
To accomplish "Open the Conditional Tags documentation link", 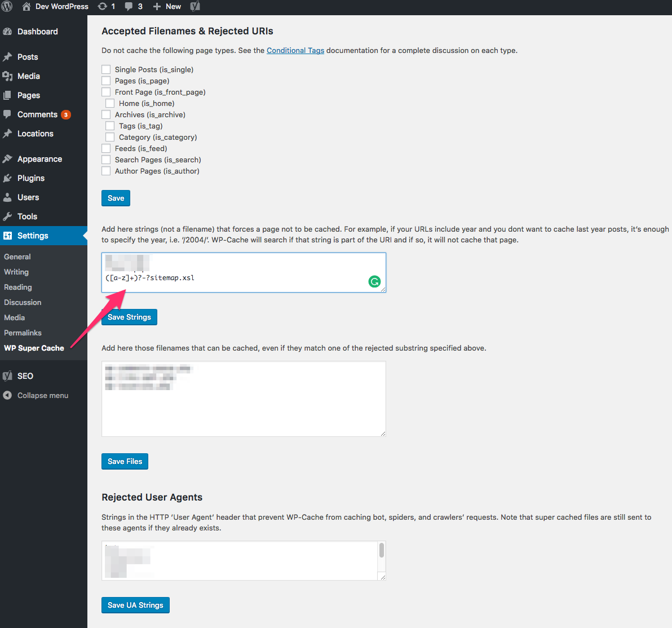I will click(295, 50).
